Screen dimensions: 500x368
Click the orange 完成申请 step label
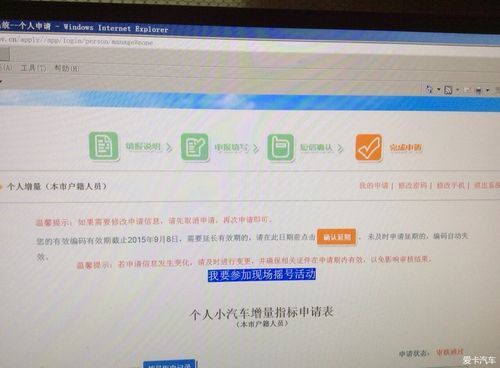click(406, 148)
